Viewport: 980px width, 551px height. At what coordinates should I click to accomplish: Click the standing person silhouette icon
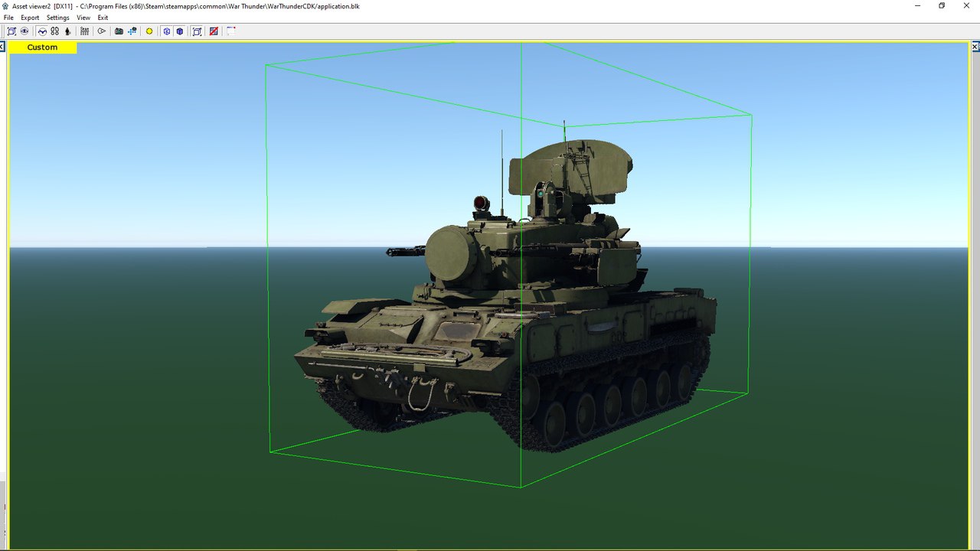coord(67,31)
